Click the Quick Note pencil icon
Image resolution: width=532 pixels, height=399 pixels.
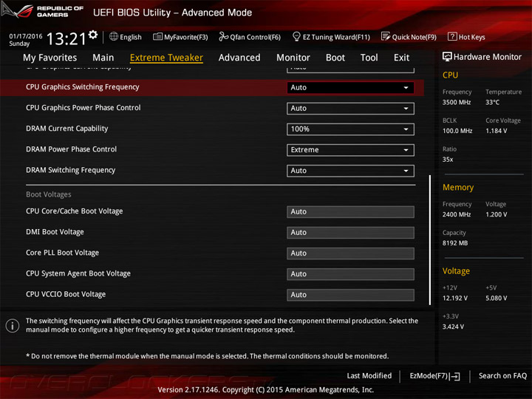386,36
